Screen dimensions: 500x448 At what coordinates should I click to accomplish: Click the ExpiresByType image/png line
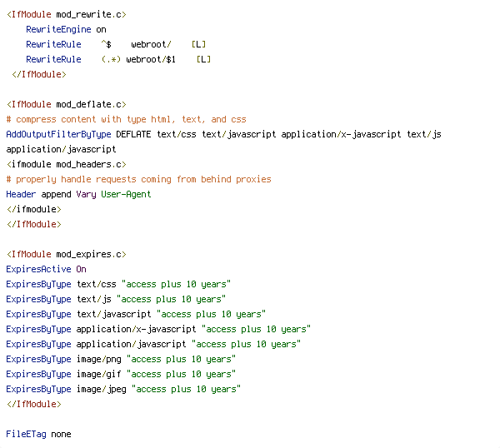121,359
